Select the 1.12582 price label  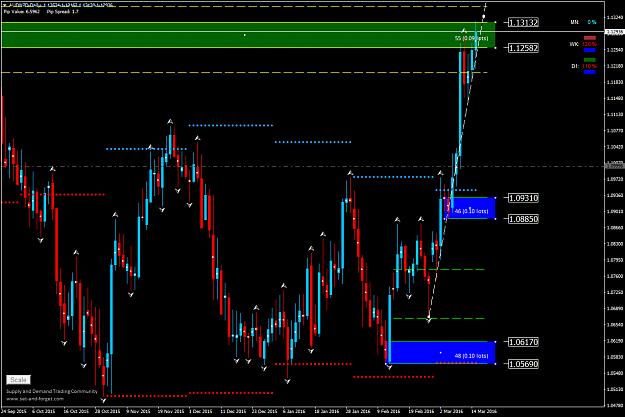tap(523, 48)
